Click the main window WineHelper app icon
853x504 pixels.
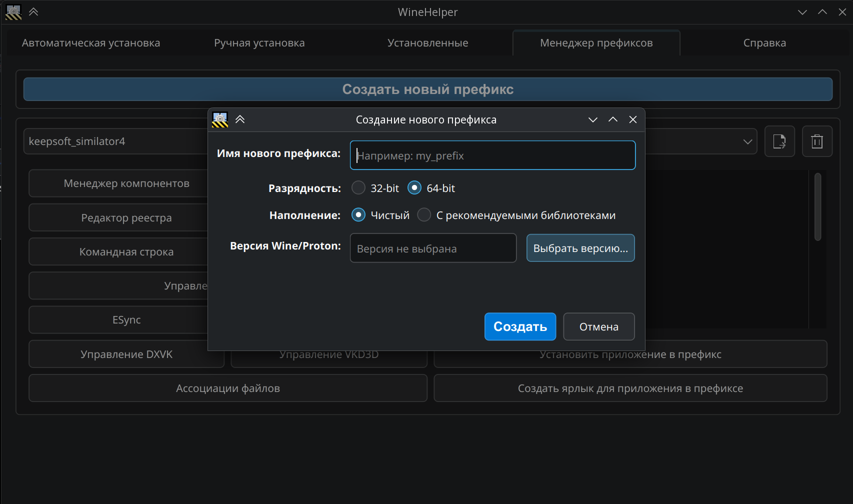[x=13, y=12]
